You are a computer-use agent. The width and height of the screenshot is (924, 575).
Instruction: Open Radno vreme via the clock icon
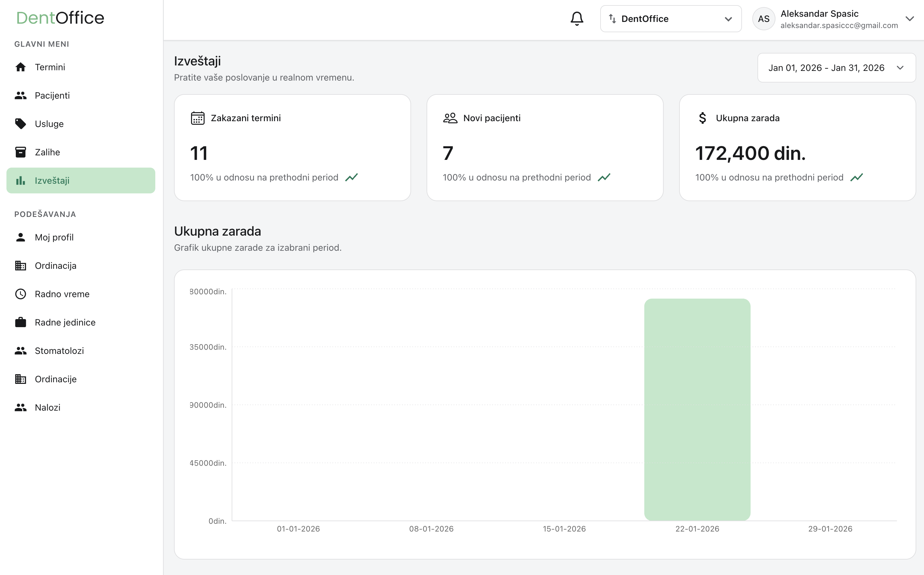point(20,294)
